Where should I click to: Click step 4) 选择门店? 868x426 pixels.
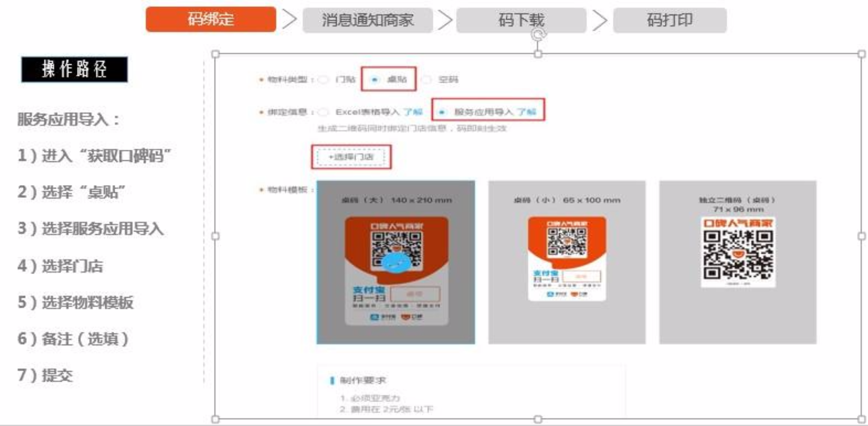[60, 266]
